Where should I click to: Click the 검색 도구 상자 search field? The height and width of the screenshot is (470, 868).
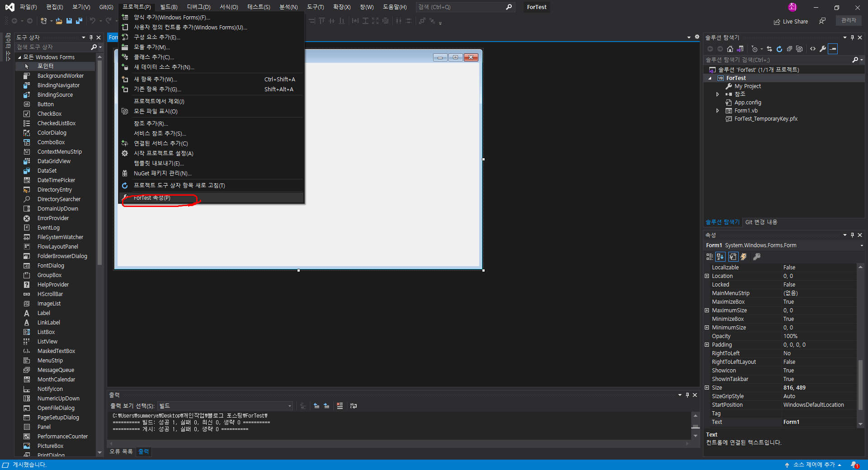[56, 47]
